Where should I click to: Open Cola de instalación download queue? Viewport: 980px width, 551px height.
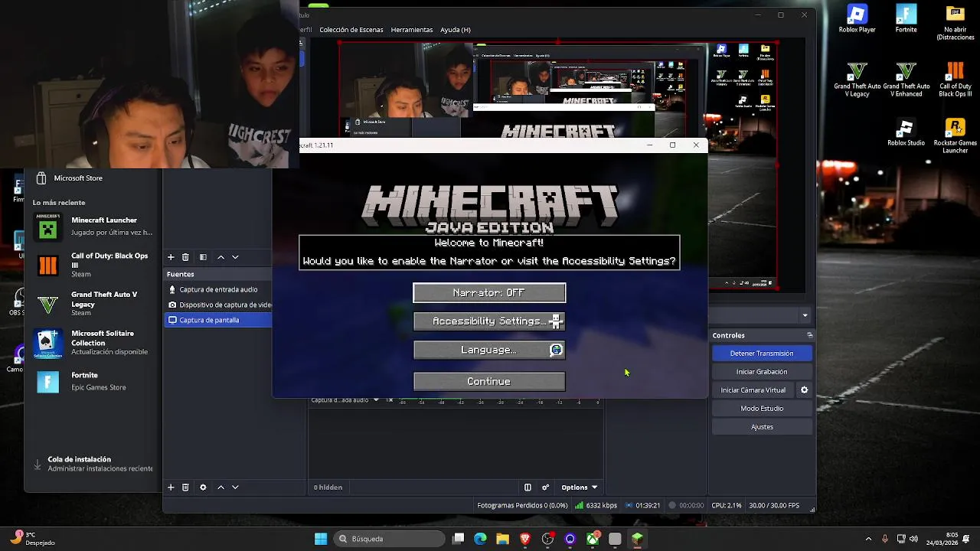tap(93, 464)
